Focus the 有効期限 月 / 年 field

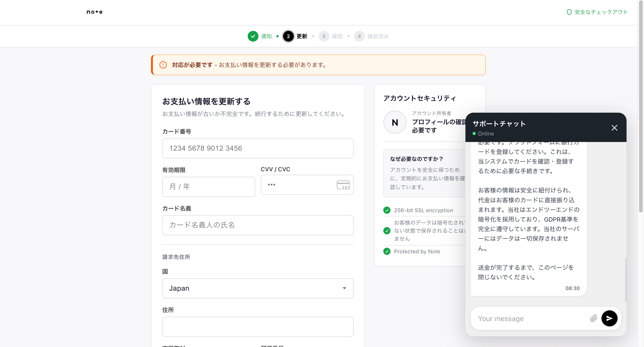tap(209, 187)
